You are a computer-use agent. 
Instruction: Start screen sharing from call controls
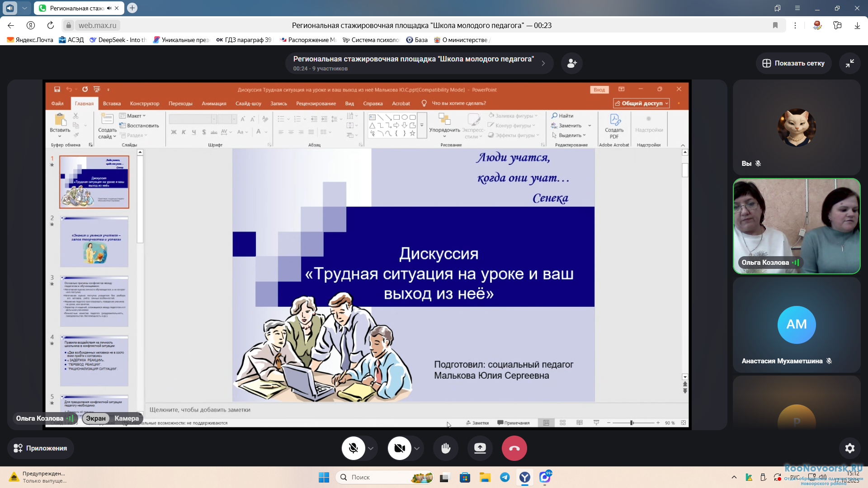480,448
